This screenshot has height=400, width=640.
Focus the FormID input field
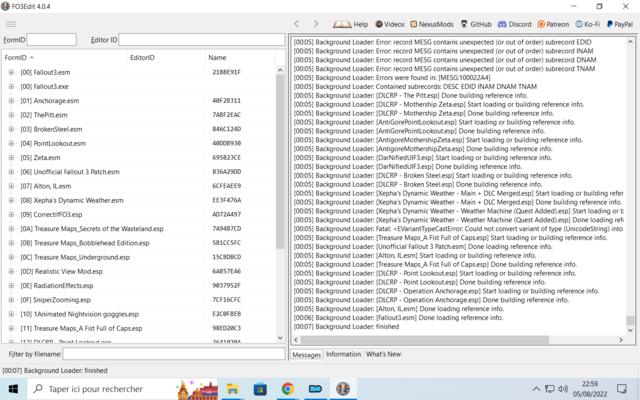click(51, 40)
